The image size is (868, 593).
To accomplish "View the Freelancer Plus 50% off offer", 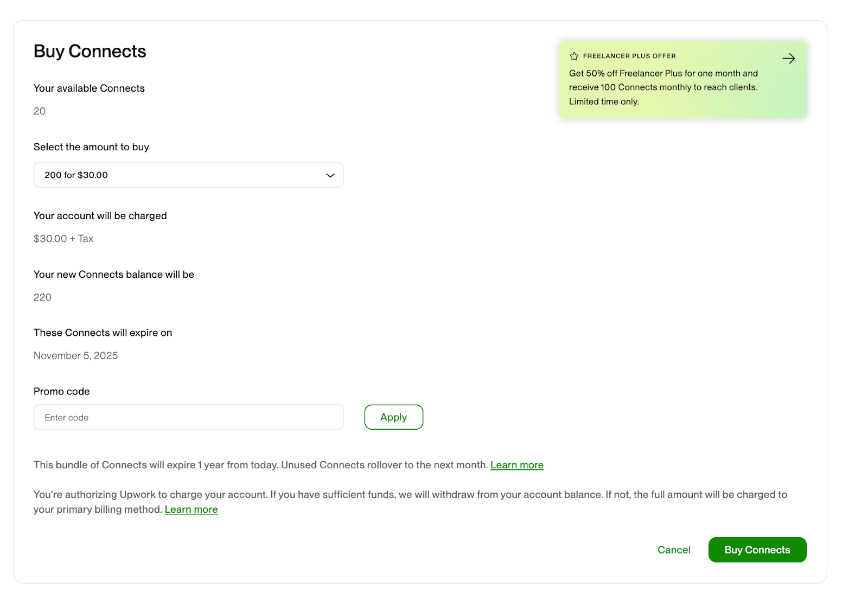I will click(682, 79).
